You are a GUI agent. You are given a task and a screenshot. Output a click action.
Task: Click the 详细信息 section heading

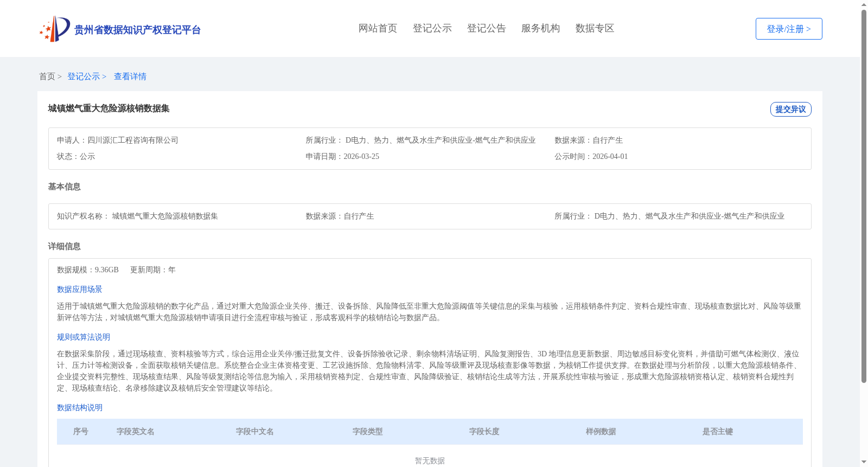[x=64, y=246]
